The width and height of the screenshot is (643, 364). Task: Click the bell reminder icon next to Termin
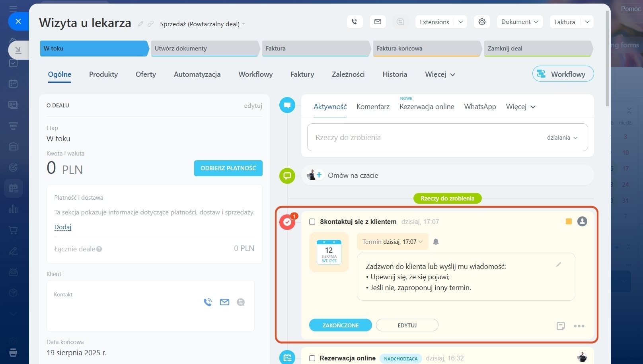click(436, 242)
